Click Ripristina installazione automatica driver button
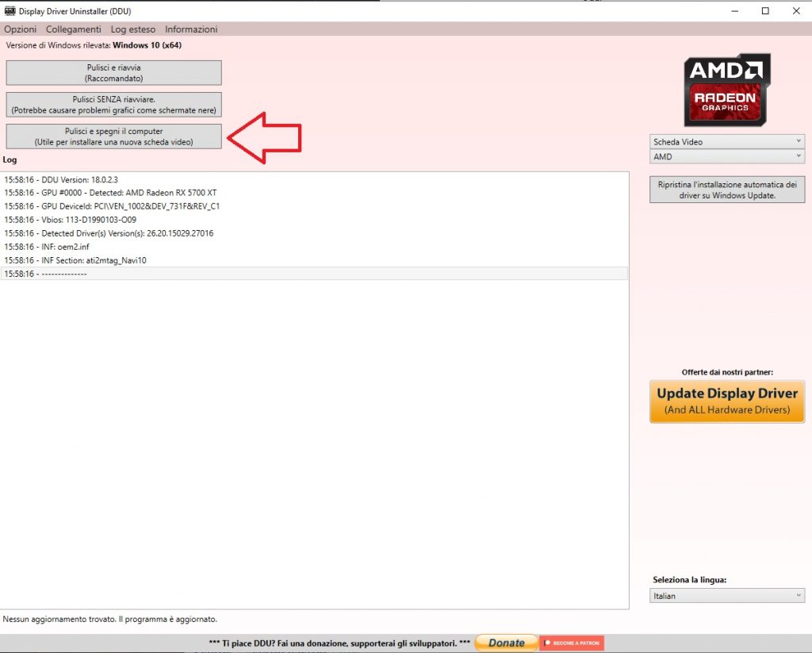 click(x=727, y=190)
